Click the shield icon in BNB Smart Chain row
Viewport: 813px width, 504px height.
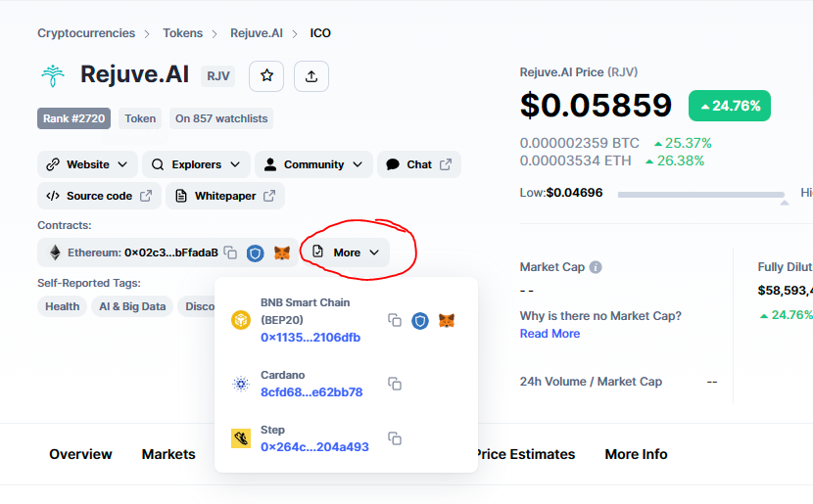(420, 321)
